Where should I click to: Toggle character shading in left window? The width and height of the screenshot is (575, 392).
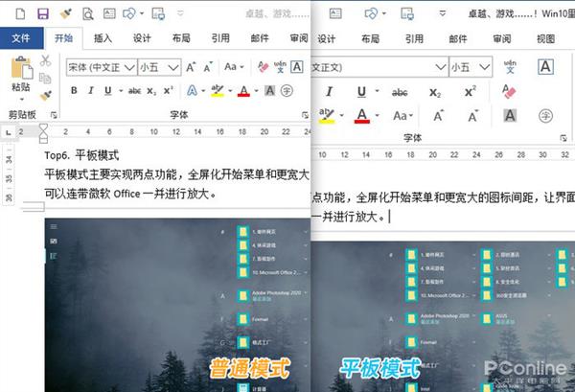pyautogui.click(x=269, y=91)
